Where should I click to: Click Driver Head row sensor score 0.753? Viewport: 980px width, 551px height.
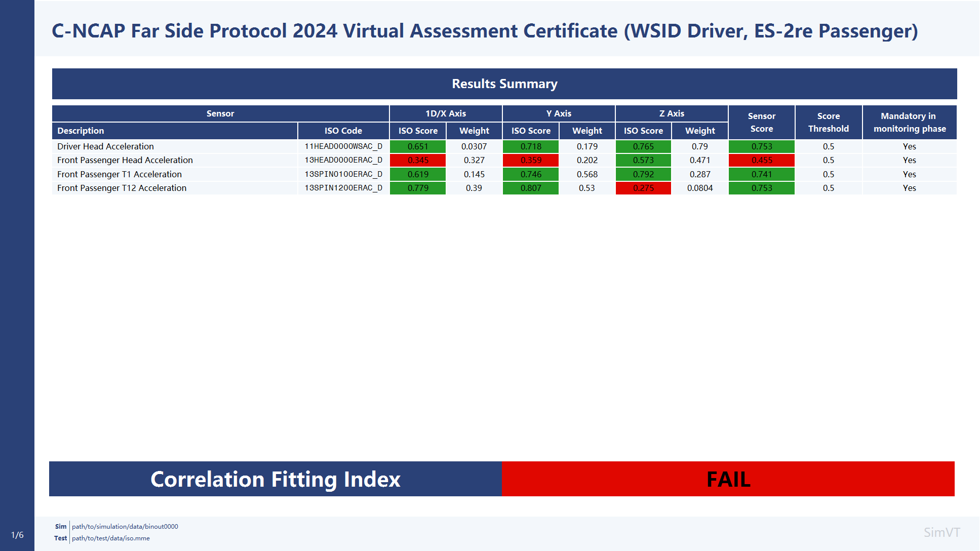click(762, 146)
